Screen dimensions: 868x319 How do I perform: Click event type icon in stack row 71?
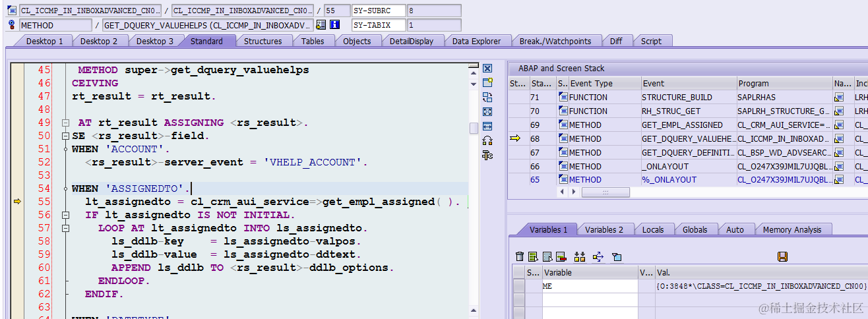tap(563, 98)
